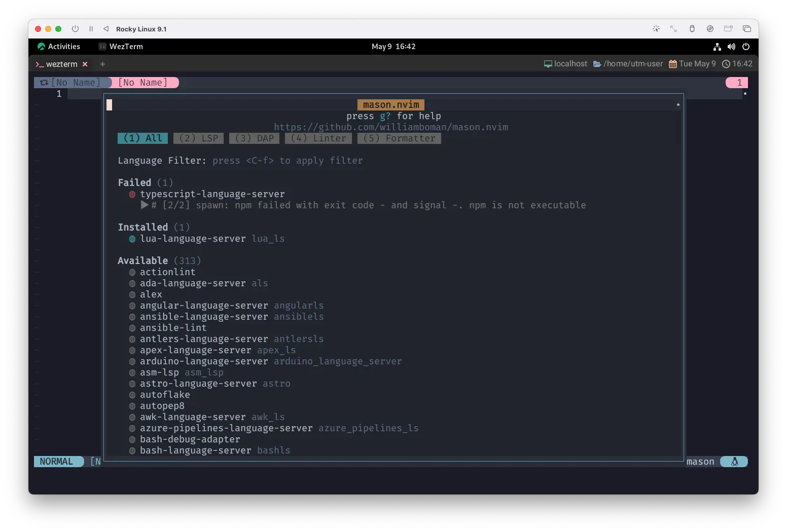Click the localhost monitor icon in the status area

click(548, 64)
